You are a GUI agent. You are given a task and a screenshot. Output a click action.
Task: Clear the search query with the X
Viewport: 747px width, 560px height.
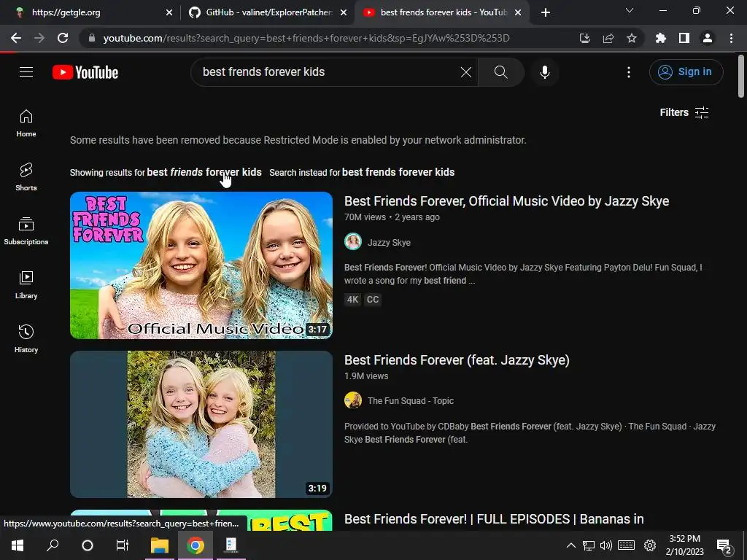coord(466,72)
